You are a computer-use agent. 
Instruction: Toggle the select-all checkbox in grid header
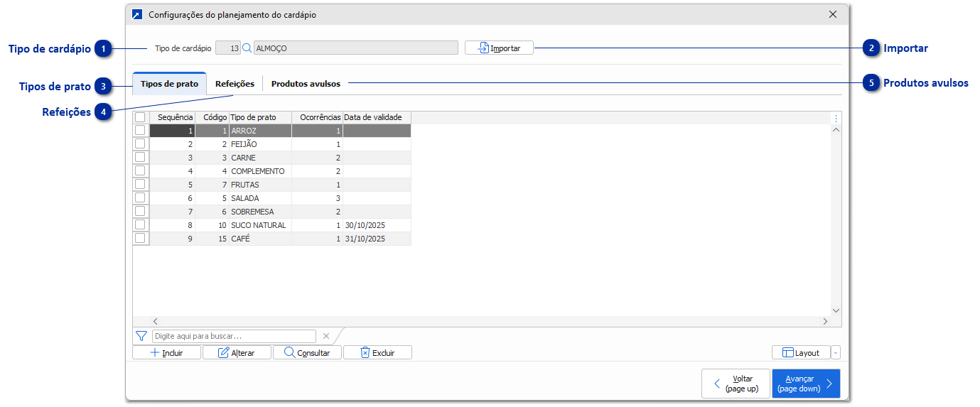140,117
